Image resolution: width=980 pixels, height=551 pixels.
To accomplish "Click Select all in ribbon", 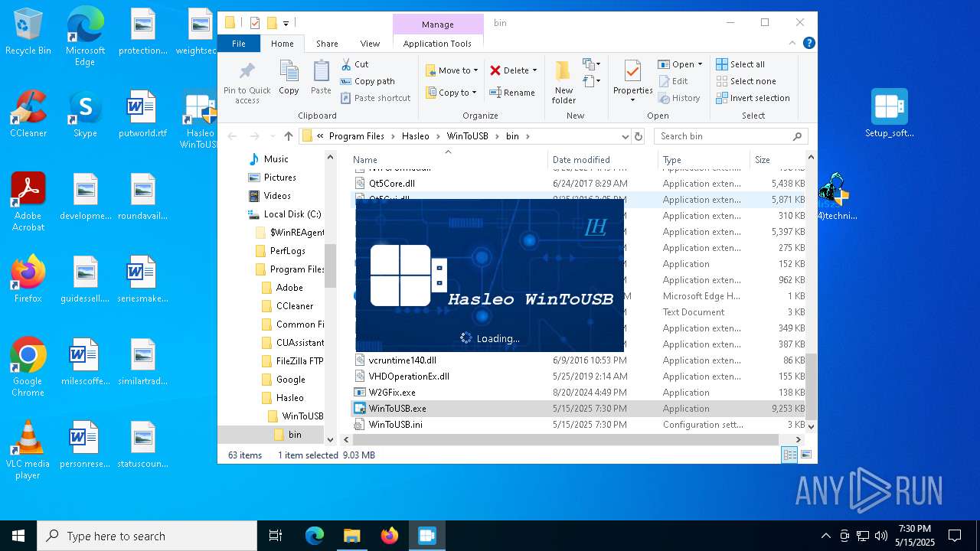I will pos(740,64).
